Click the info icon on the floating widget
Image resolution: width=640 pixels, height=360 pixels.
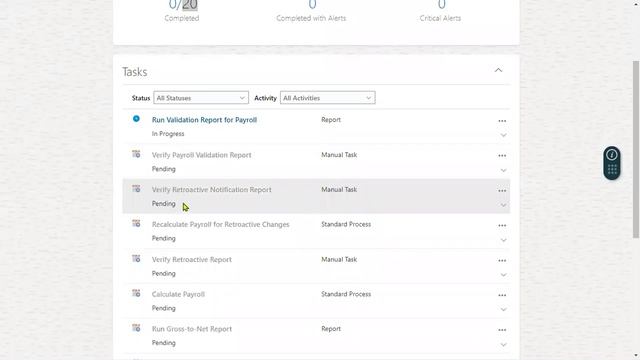point(611,155)
